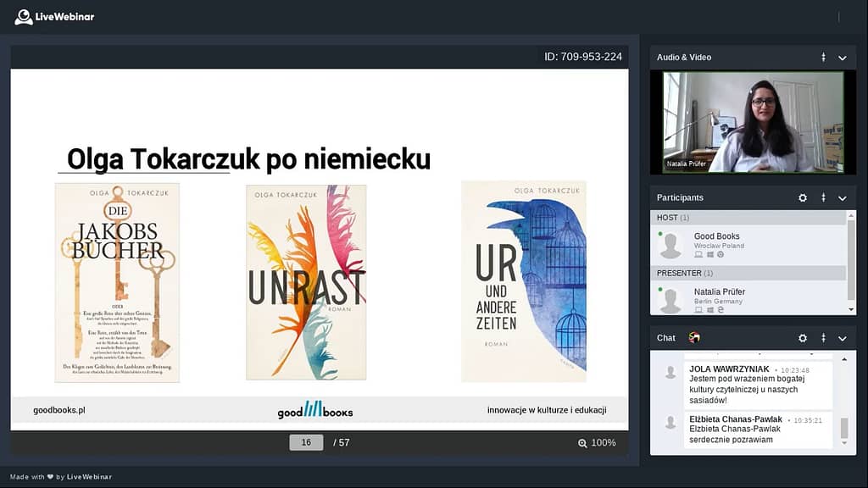Click the Ur und andere Zeiten book cover
Viewport: 868px width, 488px height.
tap(524, 281)
